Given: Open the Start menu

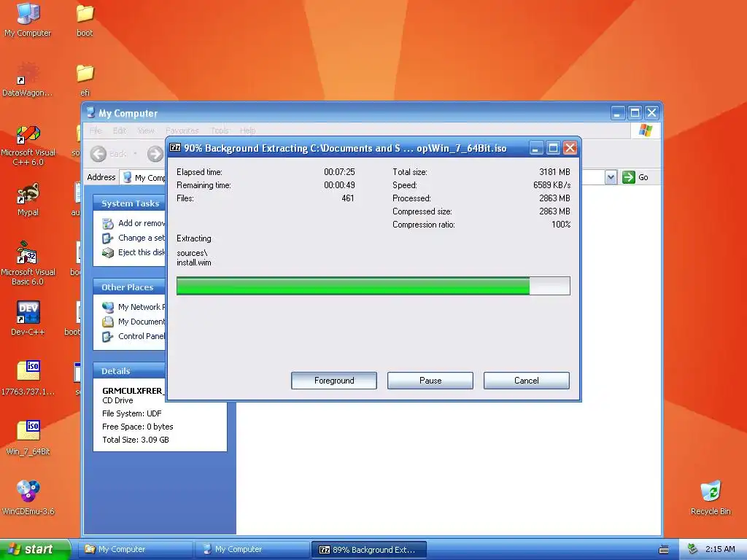Looking at the screenshot, I should (35, 549).
